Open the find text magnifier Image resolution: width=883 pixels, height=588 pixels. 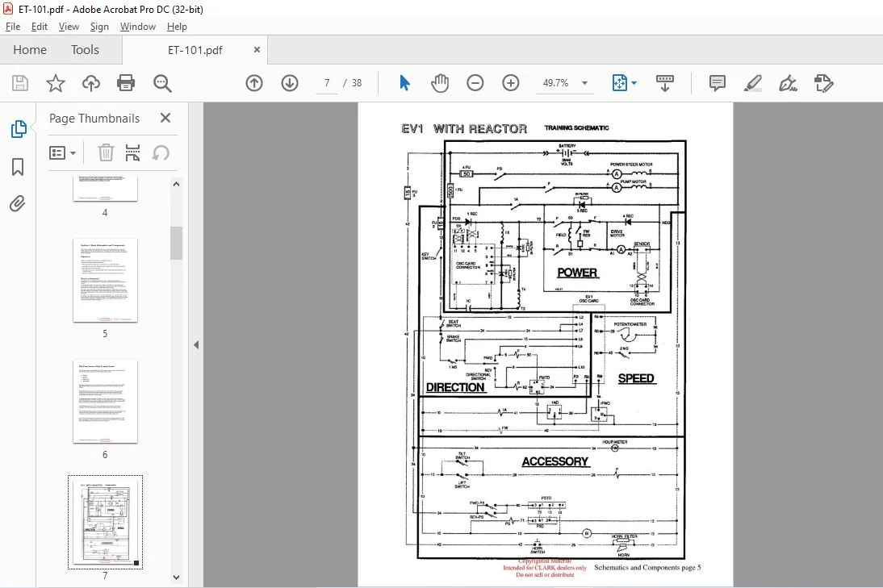tap(162, 83)
